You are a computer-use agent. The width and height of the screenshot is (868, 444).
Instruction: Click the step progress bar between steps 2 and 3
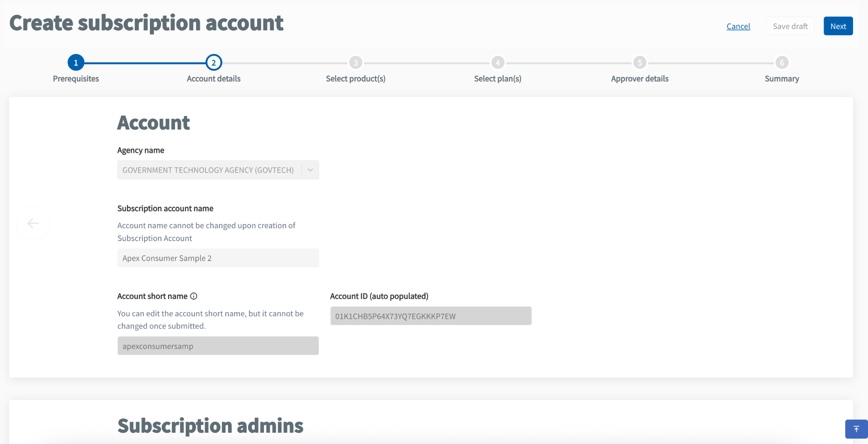point(284,63)
